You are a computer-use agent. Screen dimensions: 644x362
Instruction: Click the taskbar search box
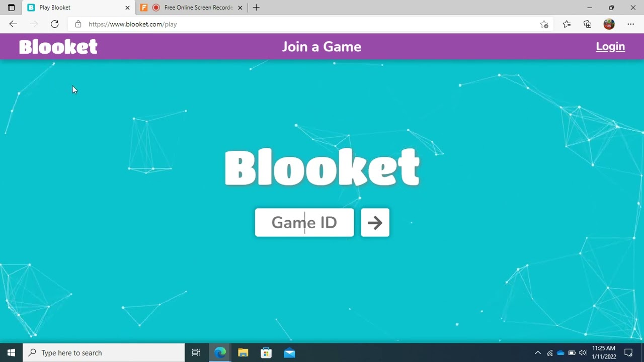tap(104, 352)
